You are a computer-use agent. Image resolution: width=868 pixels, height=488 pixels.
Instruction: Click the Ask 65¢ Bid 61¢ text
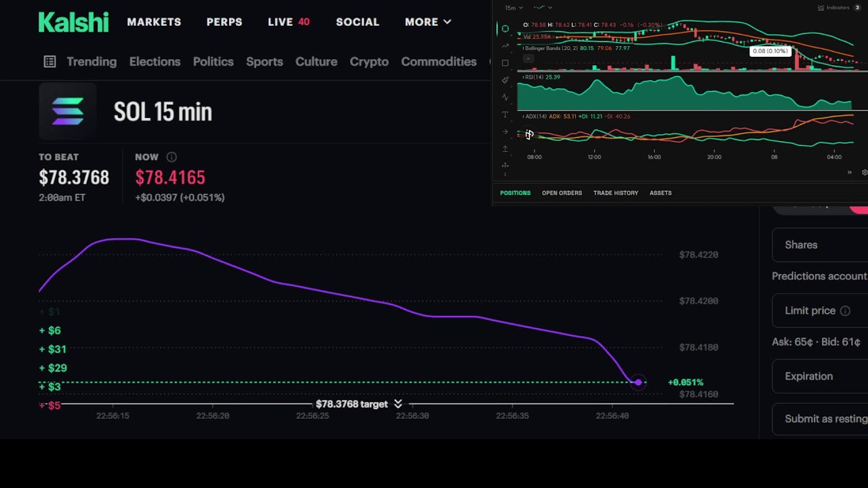[816, 342]
